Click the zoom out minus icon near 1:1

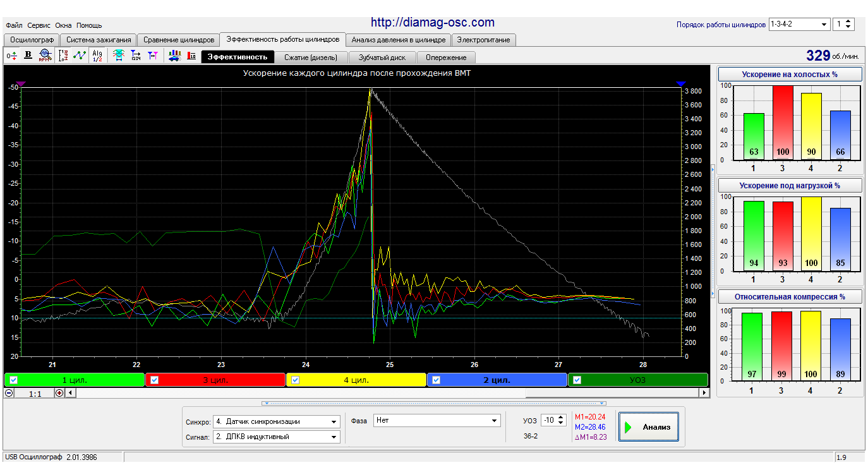click(x=9, y=393)
